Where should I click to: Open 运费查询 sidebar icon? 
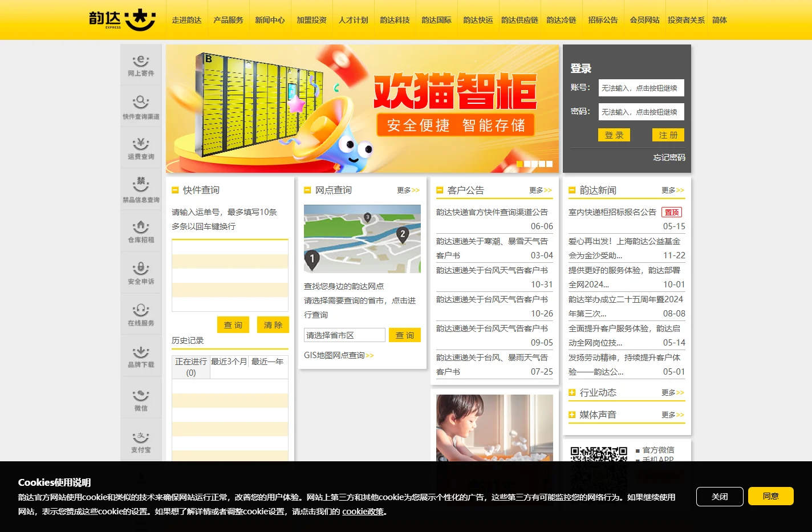141,148
